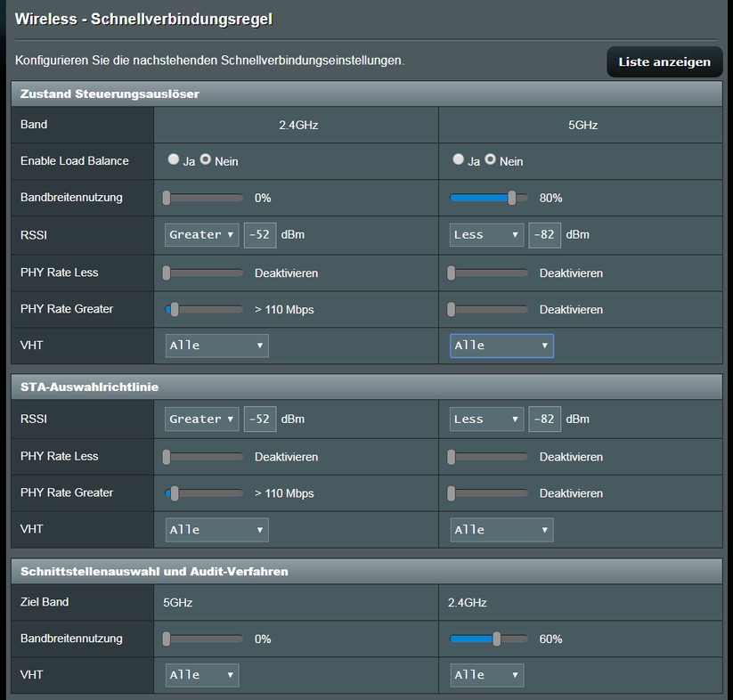733x700 pixels.
Task: Open VHT dropdown under Ziel Band 2.4GHz
Action: 487,675
